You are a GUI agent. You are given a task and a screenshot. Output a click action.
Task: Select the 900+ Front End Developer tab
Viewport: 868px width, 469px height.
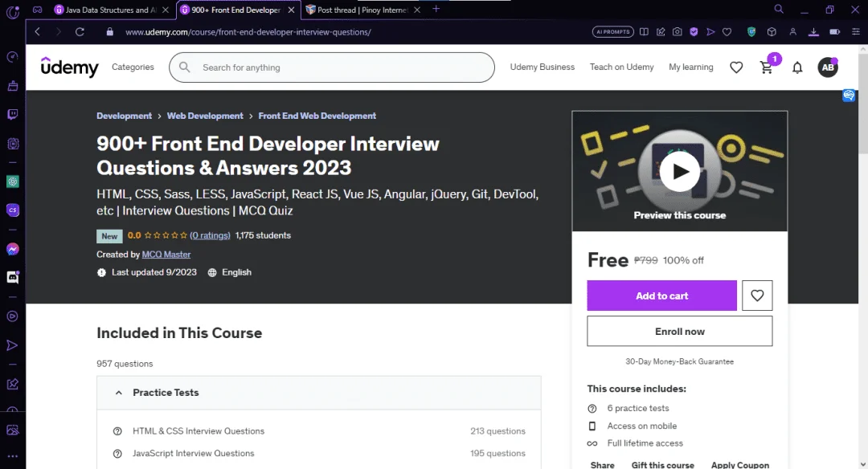coord(235,10)
